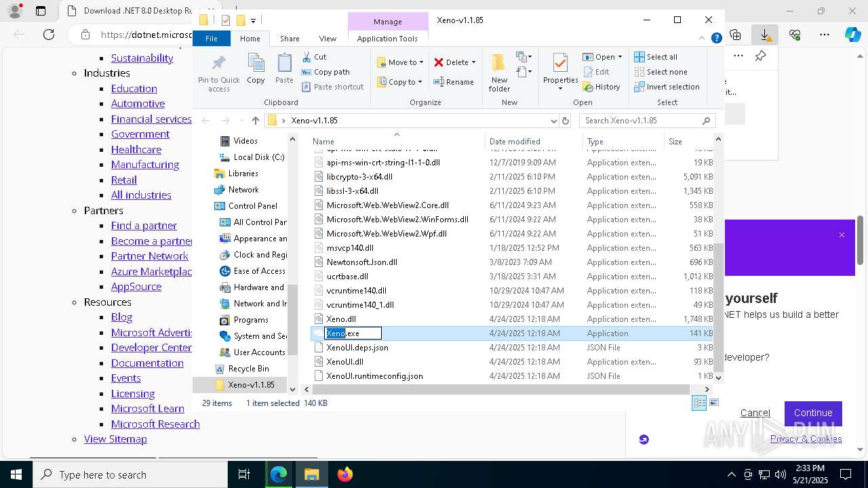Click Select none in ribbon
The image size is (868, 488).
click(660, 72)
